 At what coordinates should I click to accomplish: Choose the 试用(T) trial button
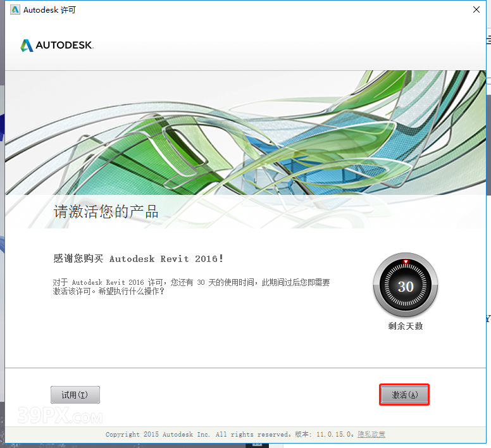[75, 394]
